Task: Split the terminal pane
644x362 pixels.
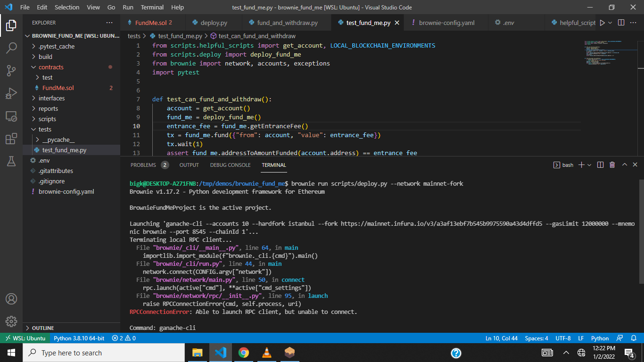Action: 600,165
